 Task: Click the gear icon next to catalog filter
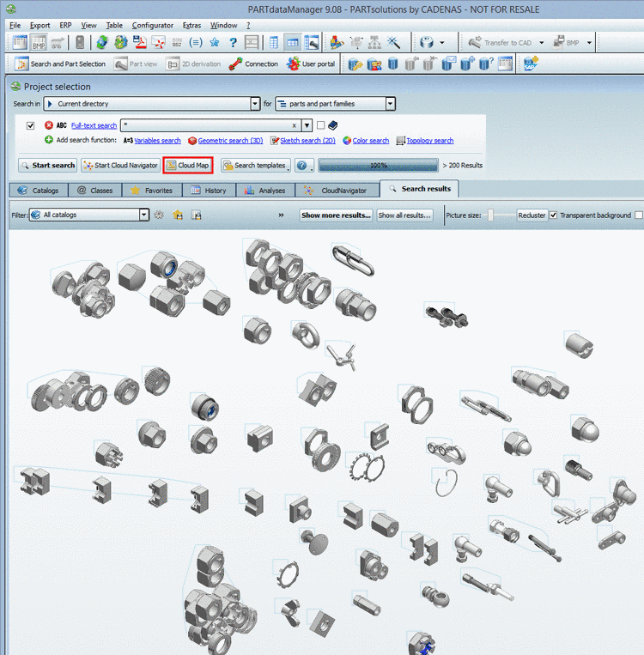click(159, 215)
